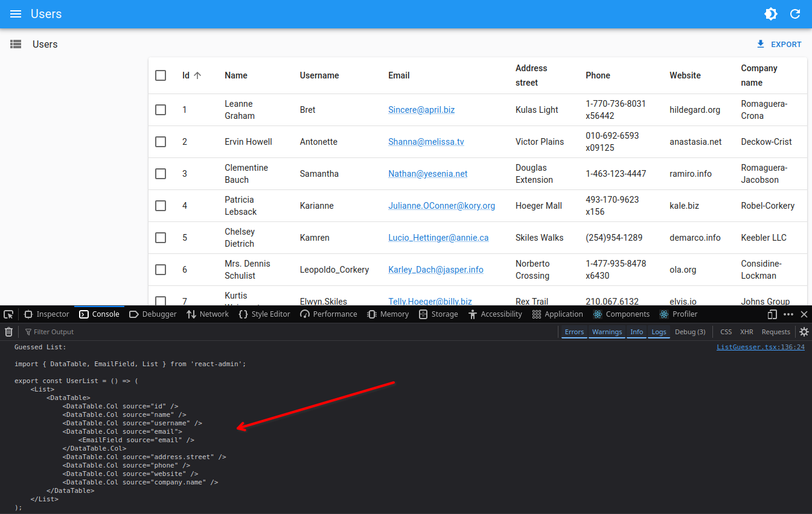Viewport: 812px width, 514px height.
Task: Switch to the Network tab
Action: 208,314
